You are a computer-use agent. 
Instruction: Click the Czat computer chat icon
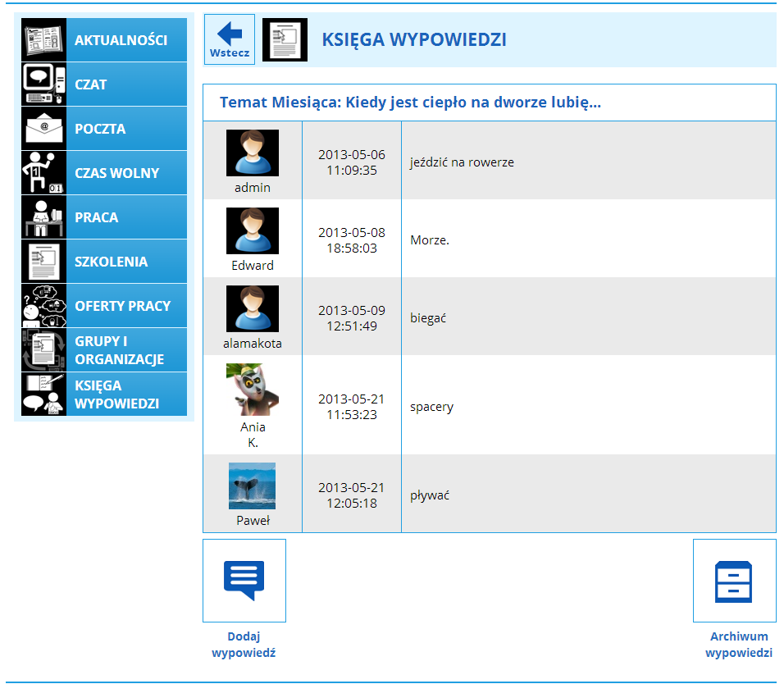(44, 84)
